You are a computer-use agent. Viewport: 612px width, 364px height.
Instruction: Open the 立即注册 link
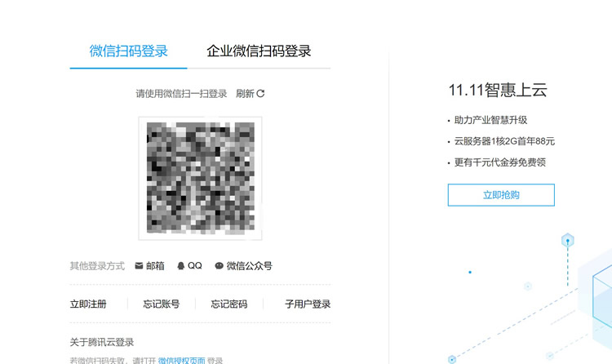pyautogui.click(x=88, y=304)
